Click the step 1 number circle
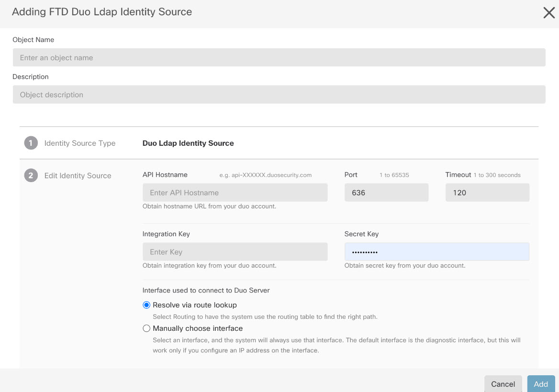This screenshot has width=559, height=392. pos(31,143)
